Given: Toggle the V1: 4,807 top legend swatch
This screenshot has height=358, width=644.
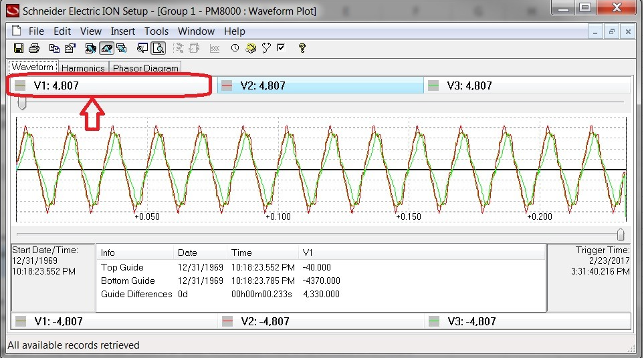Looking at the screenshot, I should point(20,85).
